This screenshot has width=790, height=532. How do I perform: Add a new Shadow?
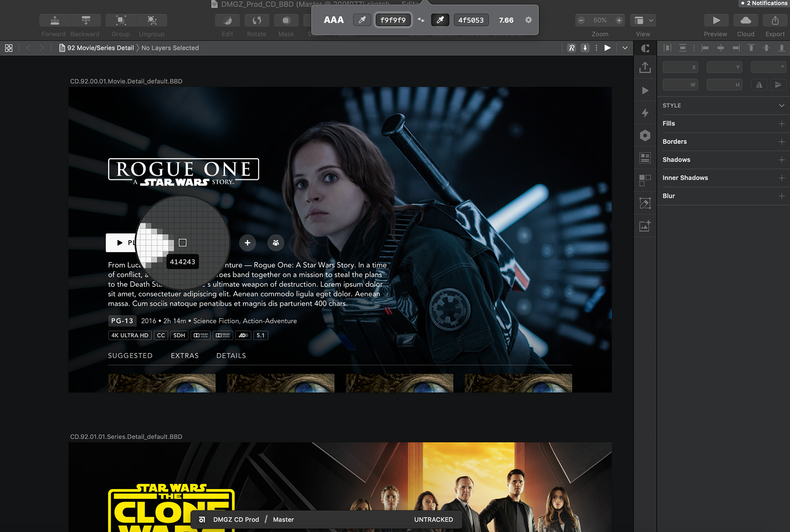[781, 160]
